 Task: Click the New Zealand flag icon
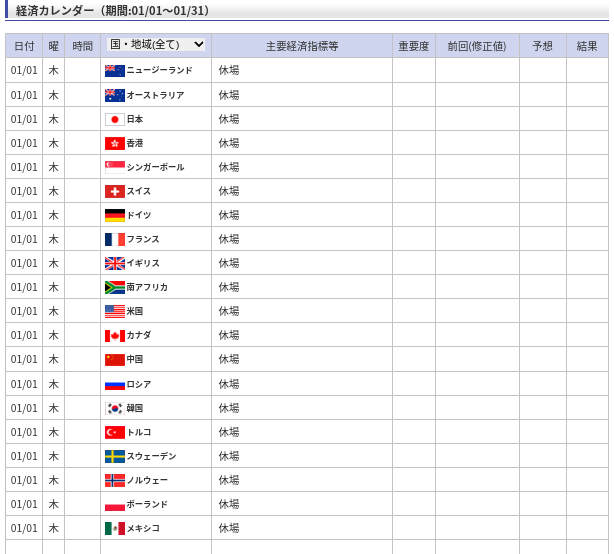coord(114,71)
